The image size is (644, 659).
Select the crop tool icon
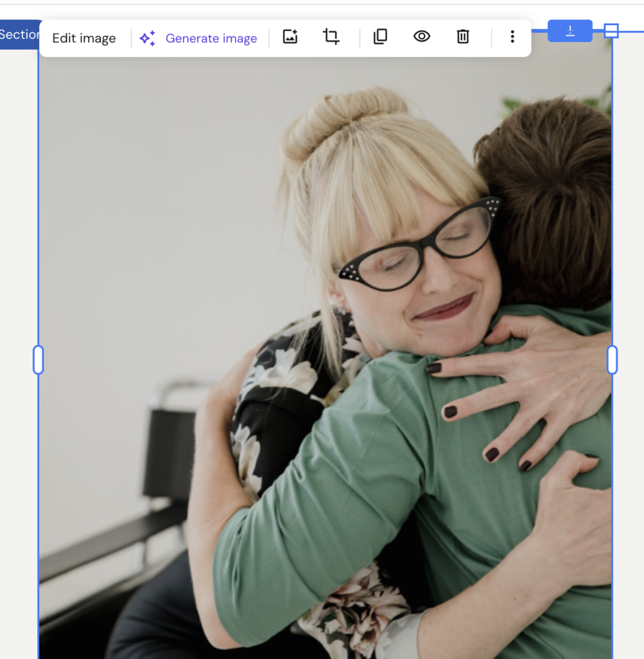click(x=331, y=36)
